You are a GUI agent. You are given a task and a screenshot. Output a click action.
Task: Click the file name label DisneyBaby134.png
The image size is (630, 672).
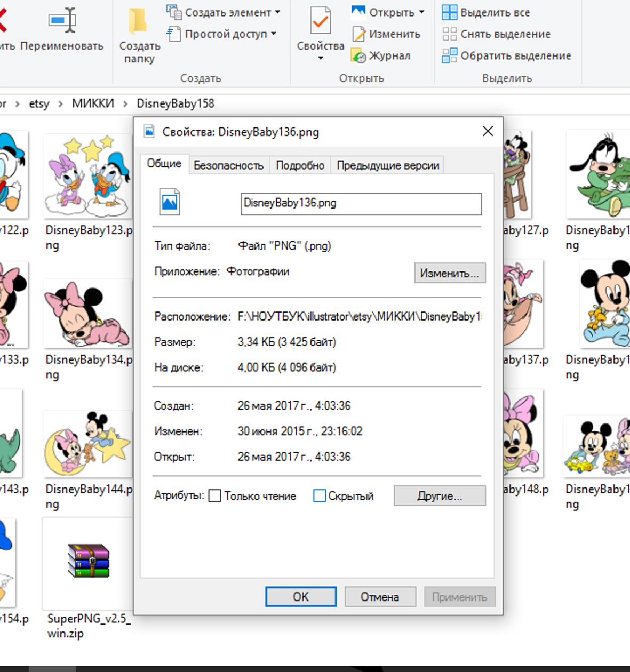(x=89, y=367)
